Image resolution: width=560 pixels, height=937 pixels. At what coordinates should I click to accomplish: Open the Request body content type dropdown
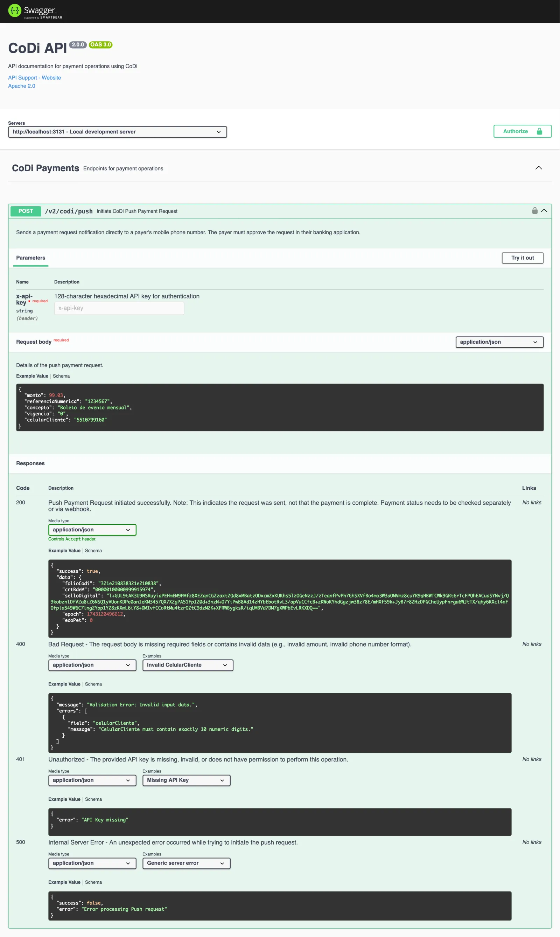click(x=499, y=342)
